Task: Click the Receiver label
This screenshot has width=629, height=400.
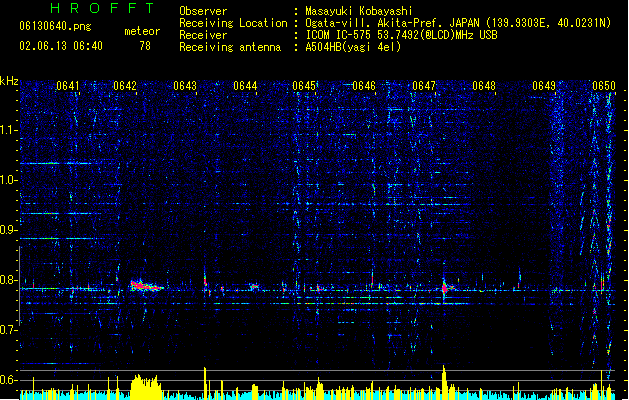Action: tap(203, 35)
